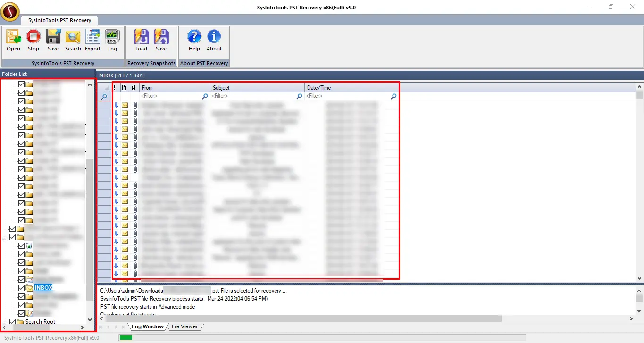Click the status bar version text
Screen dimensions: 644x343
pyautogui.click(x=51, y=338)
